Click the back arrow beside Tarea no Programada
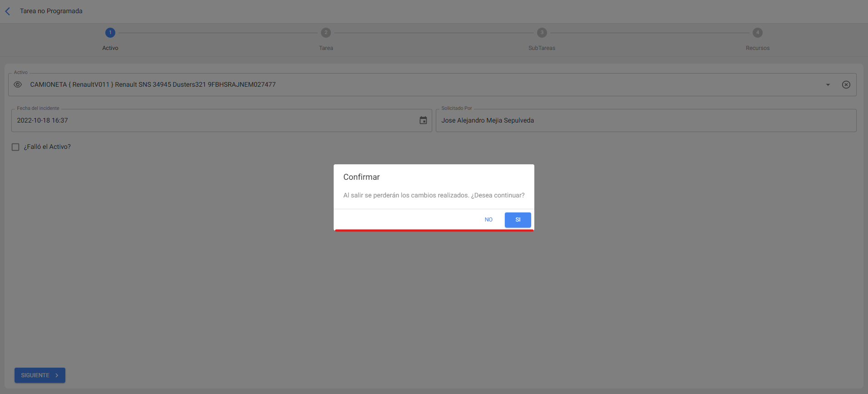The height and width of the screenshot is (394, 868). tap(8, 11)
